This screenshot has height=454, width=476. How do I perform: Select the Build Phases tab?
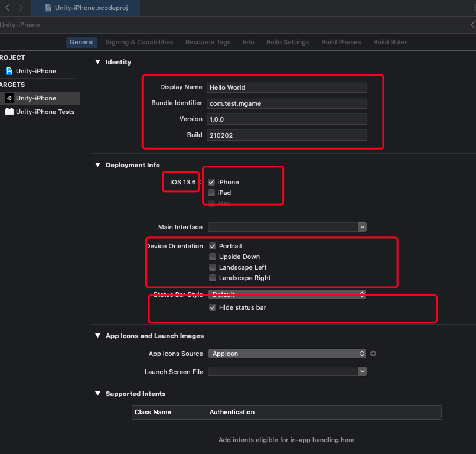[x=341, y=42]
